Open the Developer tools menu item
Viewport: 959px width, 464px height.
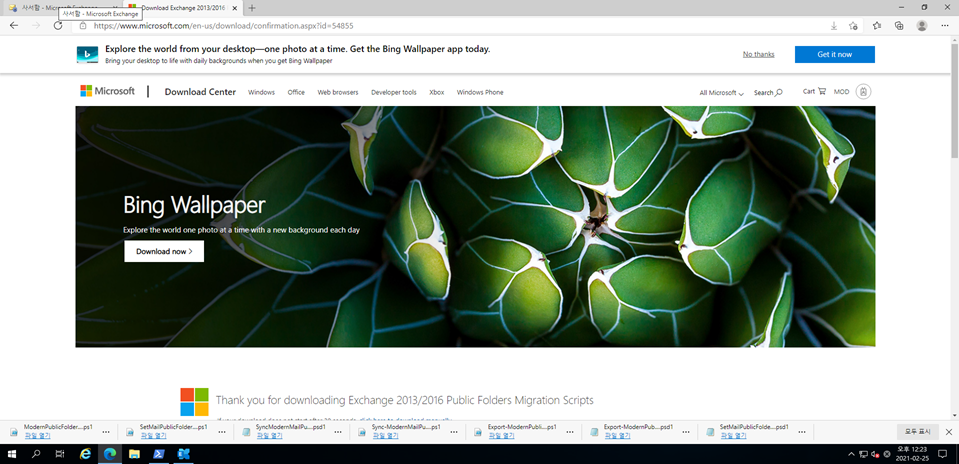[394, 92]
